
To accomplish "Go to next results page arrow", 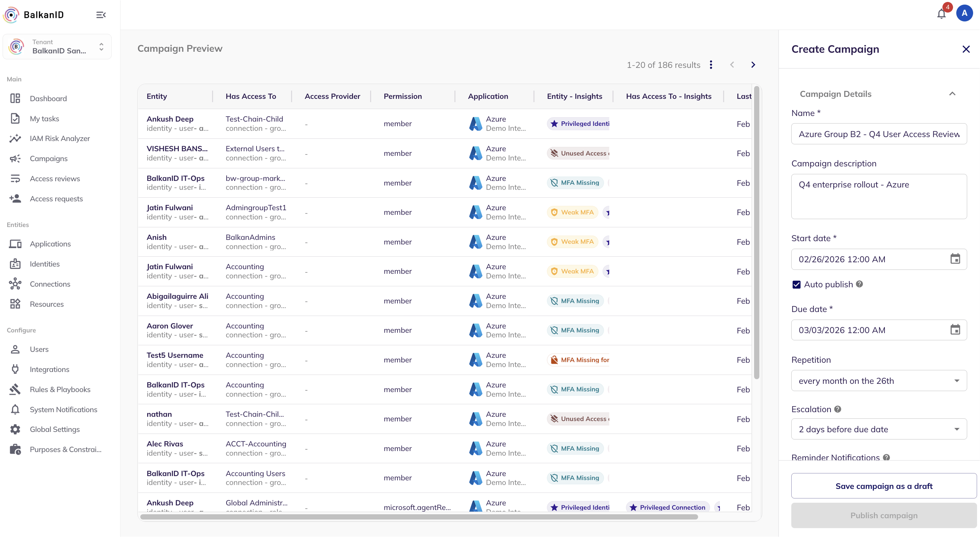I will [x=753, y=65].
